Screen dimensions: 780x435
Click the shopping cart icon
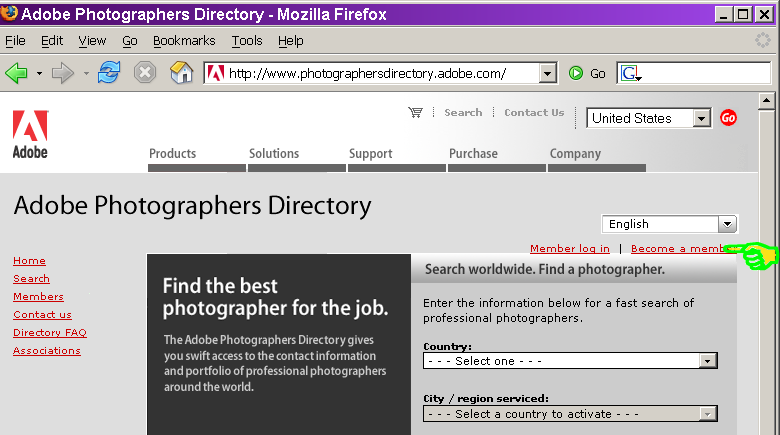415,113
